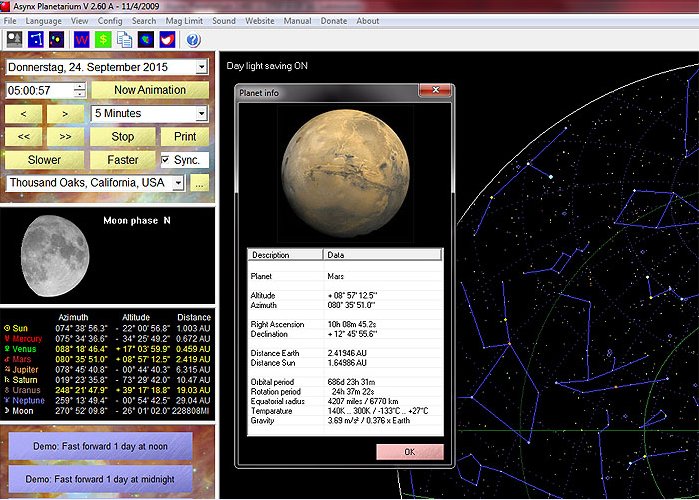This screenshot has width=699, height=500.
Task: Open the About menu
Action: coord(368,21)
